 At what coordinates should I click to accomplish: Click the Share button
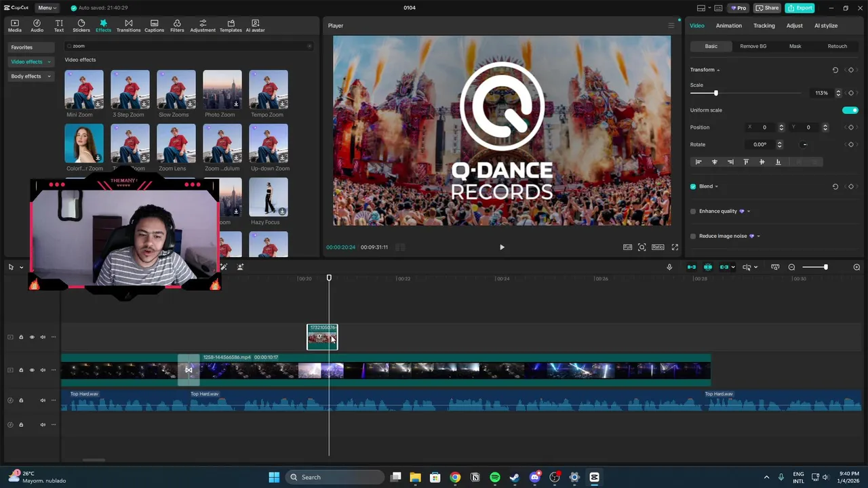pyautogui.click(x=768, y=8)
